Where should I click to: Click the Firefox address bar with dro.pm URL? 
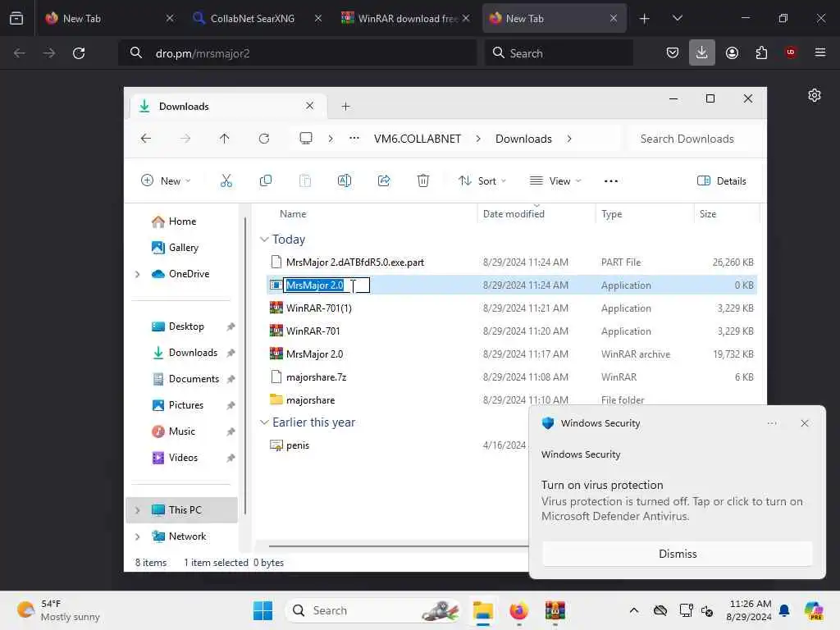coord(297,53)
